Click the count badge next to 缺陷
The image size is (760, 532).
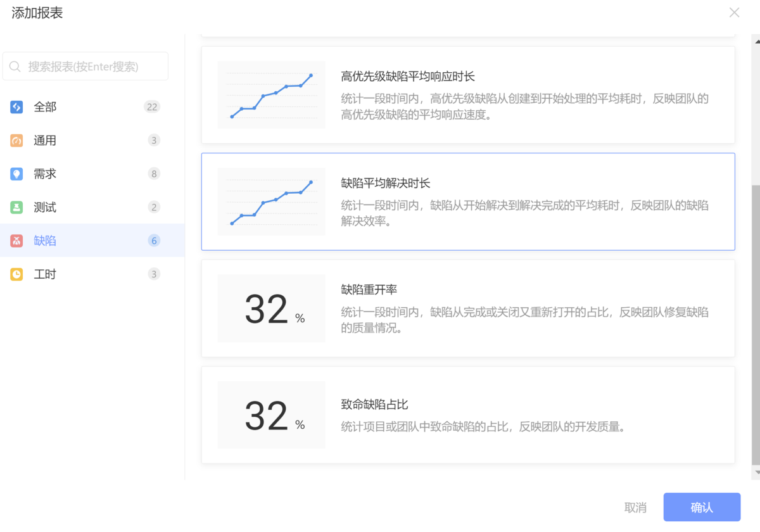pos(153,240)
